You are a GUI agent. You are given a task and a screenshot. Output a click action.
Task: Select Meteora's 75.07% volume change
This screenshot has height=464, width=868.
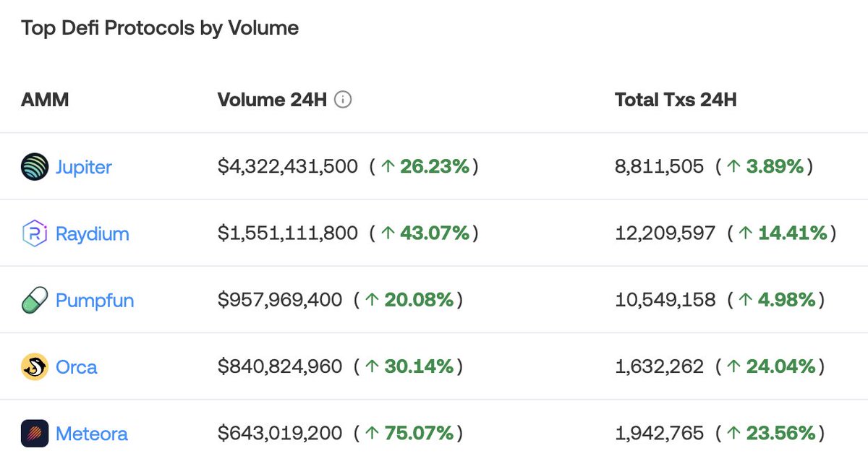(409, 434)
